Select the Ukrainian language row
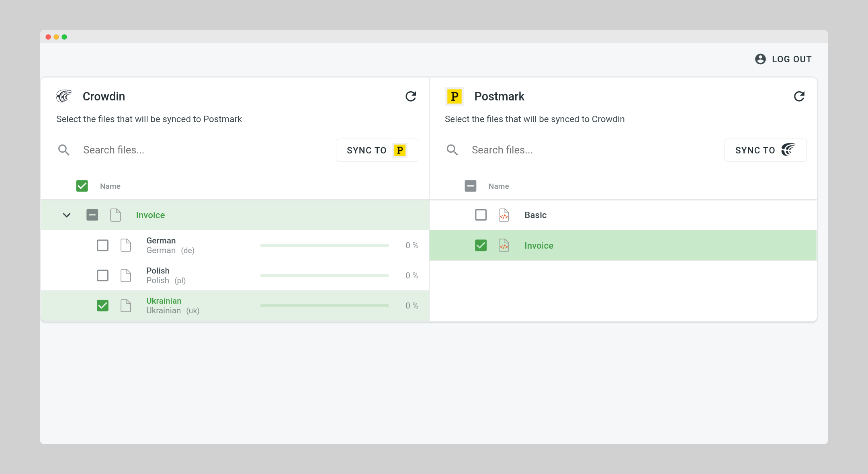 (x=235, y=306)
